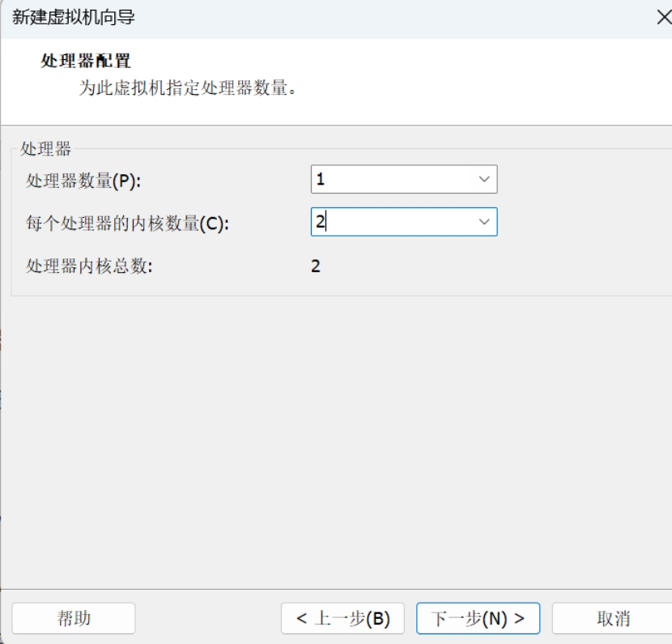Go back with 上一步(B) button
The height and width of the screenshot is (644, 672).
[x=342, y=618]
